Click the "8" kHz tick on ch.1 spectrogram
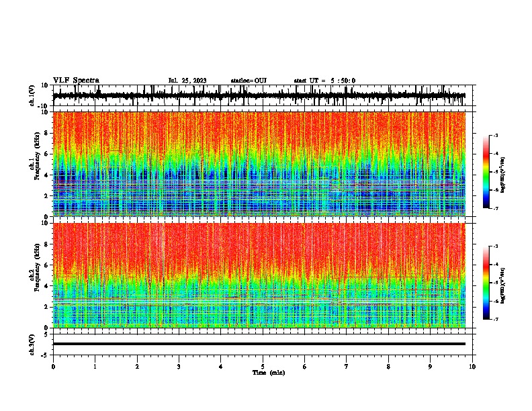This screenshot has width=532, height=411. point(47,133)
